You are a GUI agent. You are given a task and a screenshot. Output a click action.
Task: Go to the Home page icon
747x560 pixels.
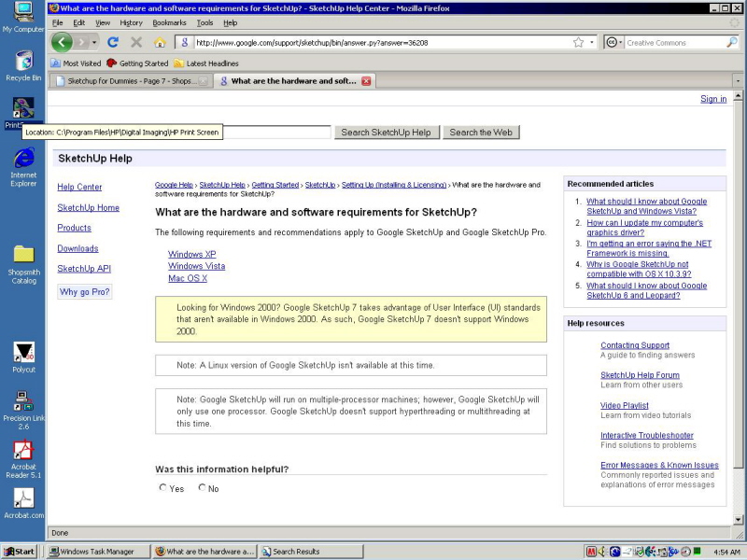tap(160, 42)
